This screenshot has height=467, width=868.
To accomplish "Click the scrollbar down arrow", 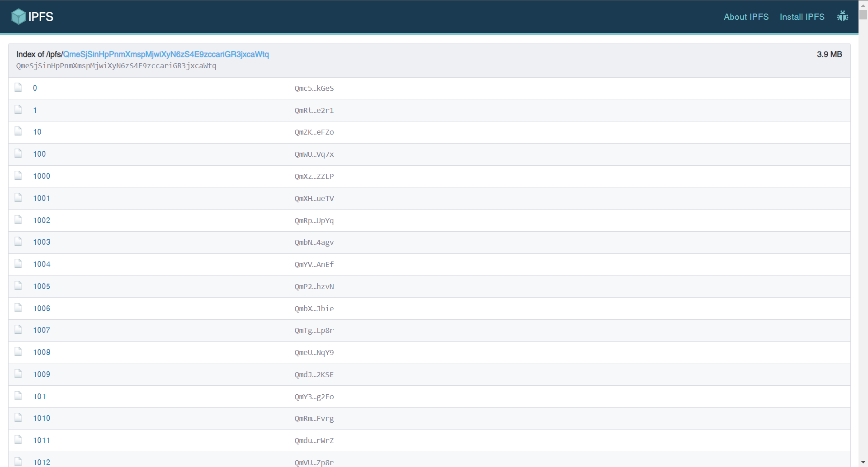I will (863, 462).
